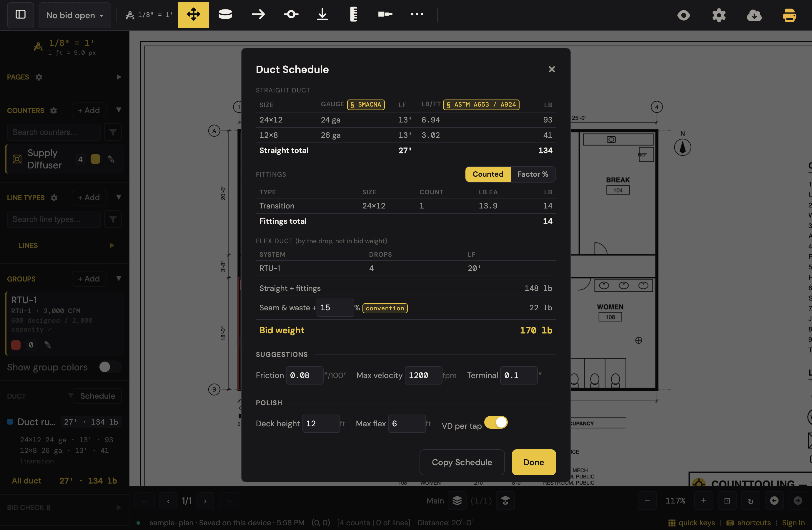Screen dimensions: 812x530
Task: Open the settings gear in top toolbar
Action: pos(719,15)
